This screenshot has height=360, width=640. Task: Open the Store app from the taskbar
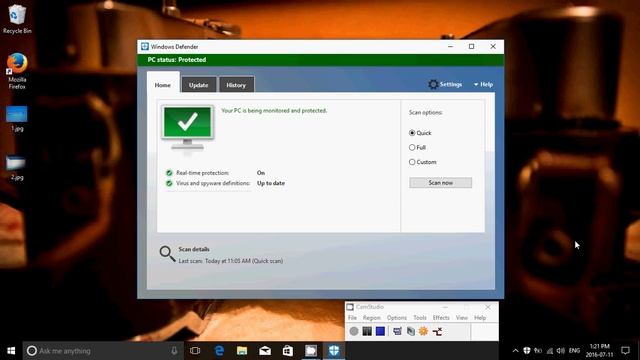pyautogui.click(x=288, y=351)
